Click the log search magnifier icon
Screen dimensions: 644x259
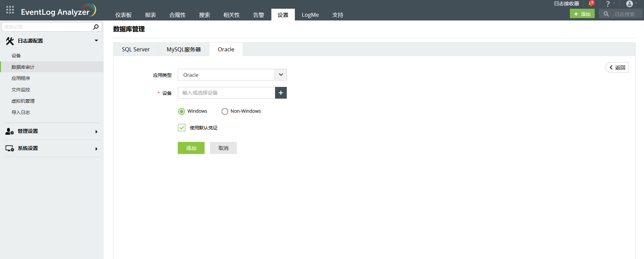[x=606, y=14]
